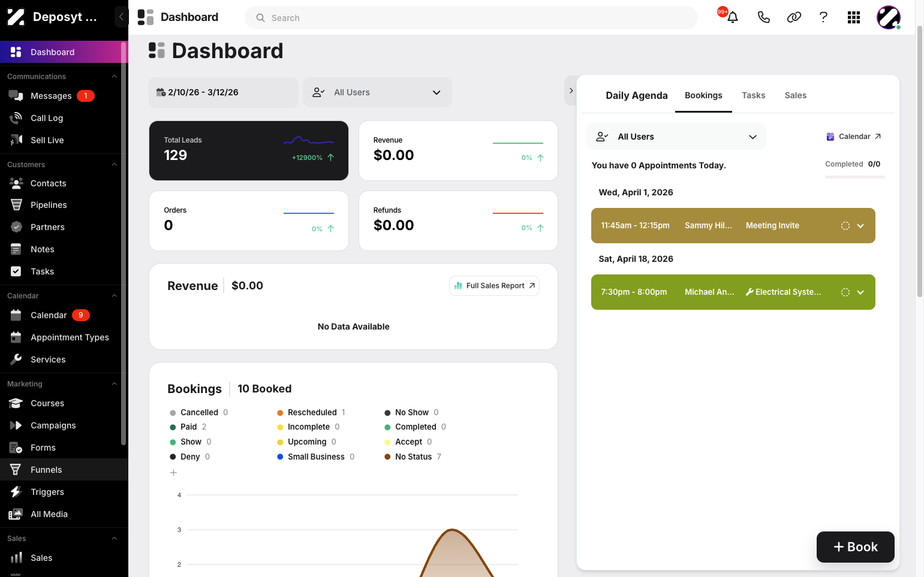Collapse the Marketing sidebar section
Screen dimensions: 924x577
point(114,384)
